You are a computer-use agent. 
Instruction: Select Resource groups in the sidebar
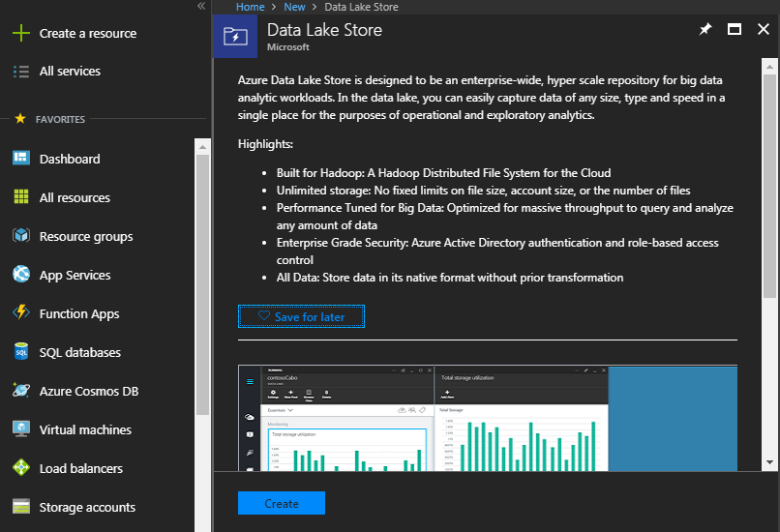[x=86, y=237]
